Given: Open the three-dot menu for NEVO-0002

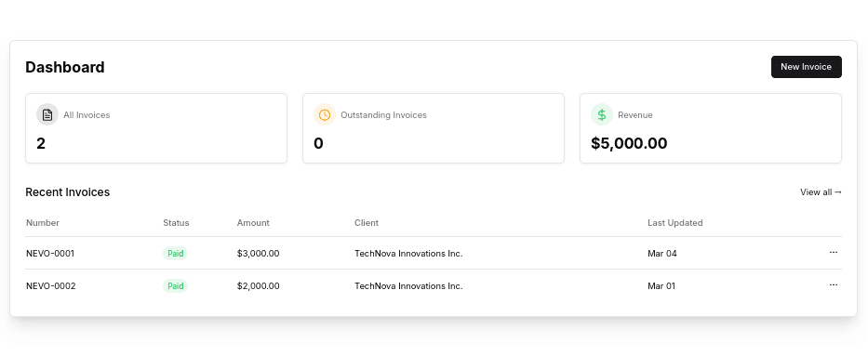Looking at the screenshot, I should point(834,285).
